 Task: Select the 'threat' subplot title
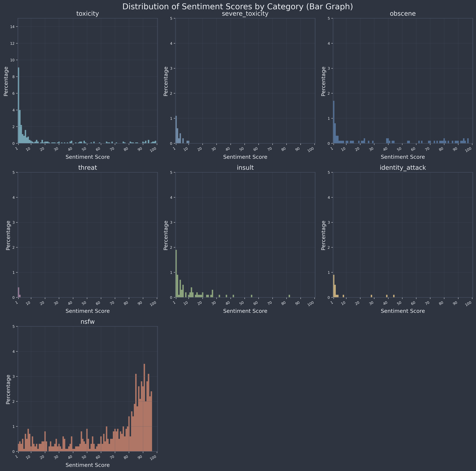(x=87, y=168)
